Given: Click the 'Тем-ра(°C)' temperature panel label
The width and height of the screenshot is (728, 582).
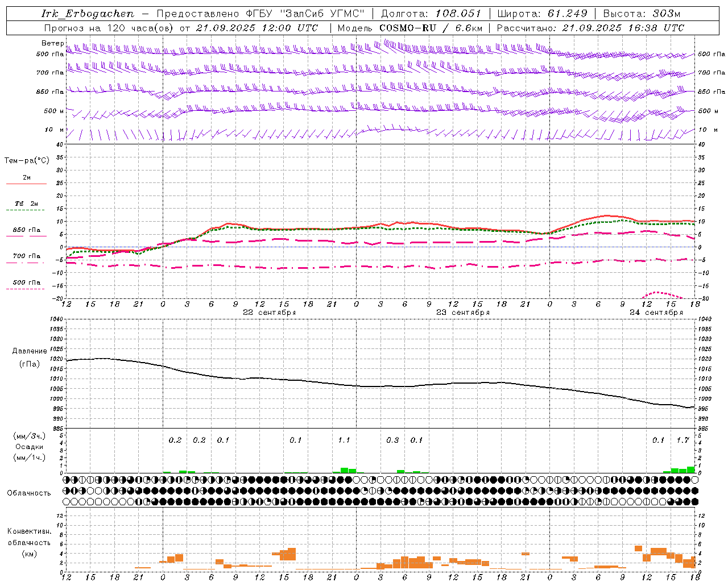Looking at the screenshot, I should [27, 161].
